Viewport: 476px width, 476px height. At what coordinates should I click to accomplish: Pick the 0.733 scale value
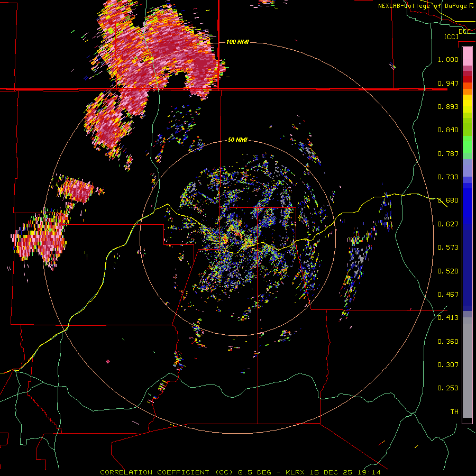click(448, 177)
